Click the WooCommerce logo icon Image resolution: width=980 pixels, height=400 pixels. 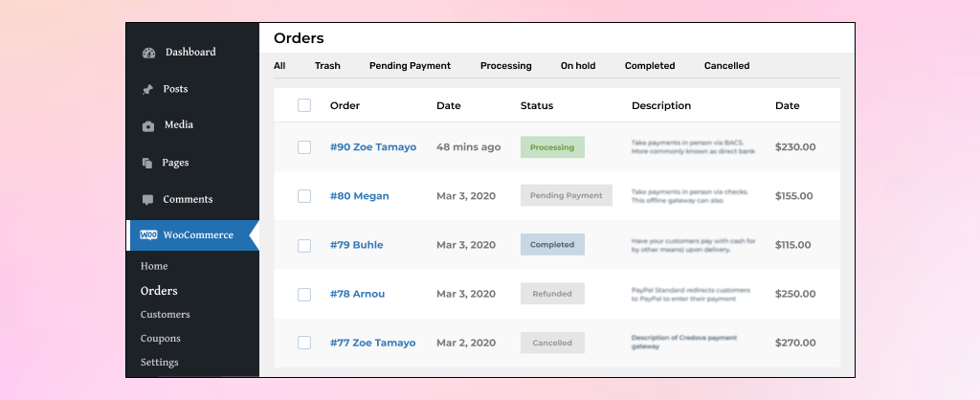click(149, 235)
